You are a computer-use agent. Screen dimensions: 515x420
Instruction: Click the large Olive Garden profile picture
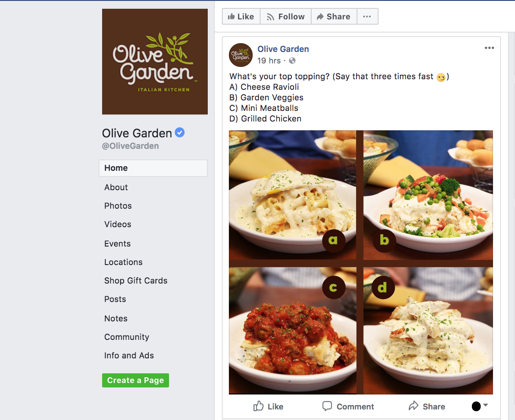click(x=154, y=62)
